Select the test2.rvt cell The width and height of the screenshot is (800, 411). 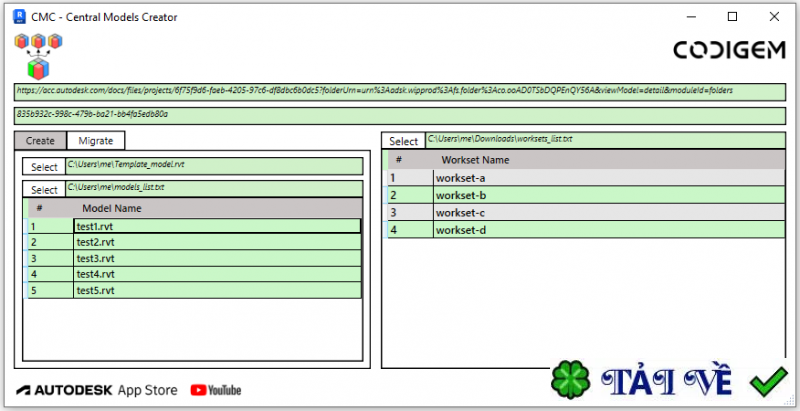[x=217, y=242]
